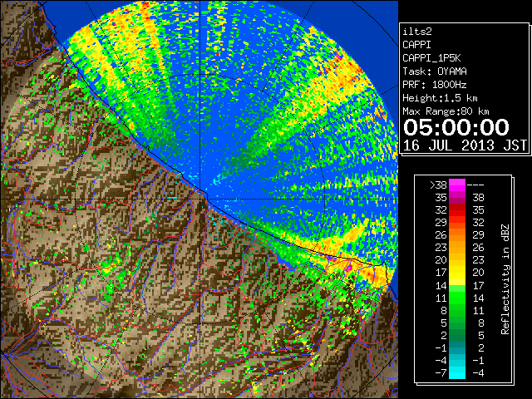Click the magenta echo on southeast coast
532x399 pixels.
(x=348, y=268)
